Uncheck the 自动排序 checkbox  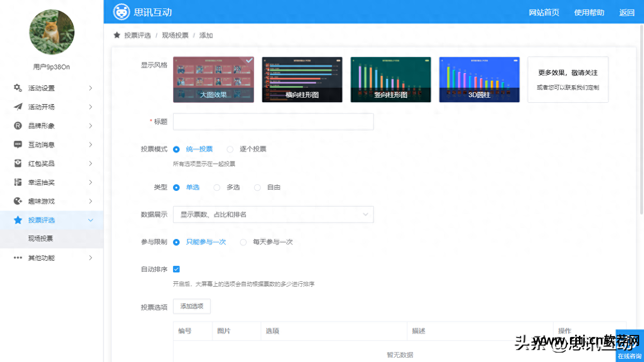[176, 269]
